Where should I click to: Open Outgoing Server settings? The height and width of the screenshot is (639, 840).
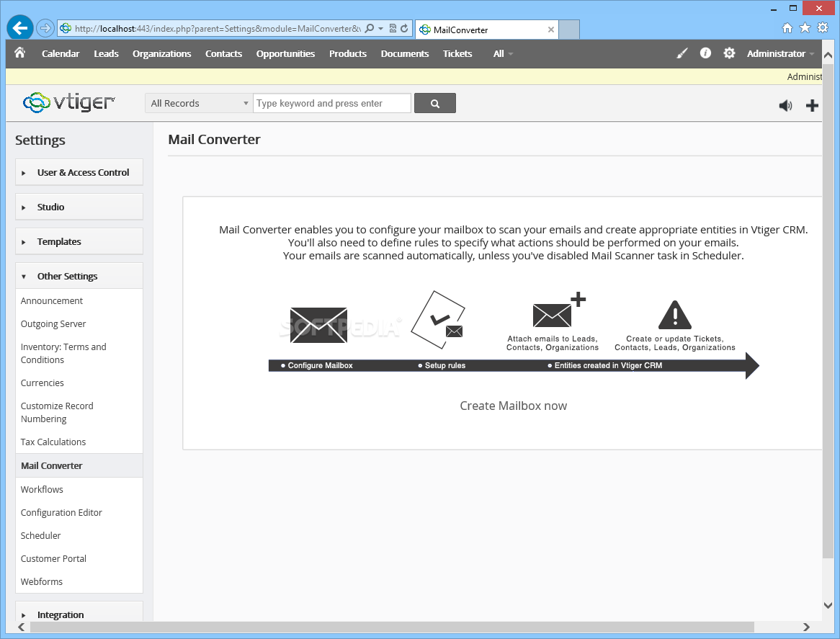pos(53,324)
